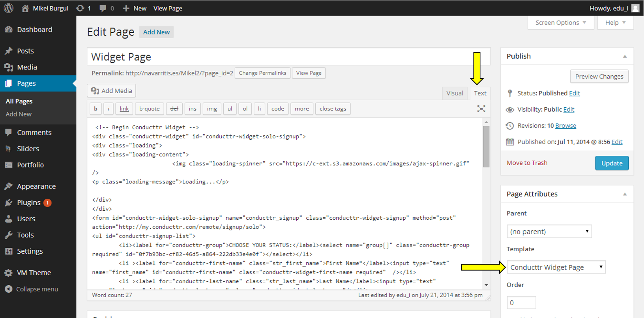Open Add New under Pages submenu
The height and width of the screenshot is (318, 644).
(x=19, y=114)
